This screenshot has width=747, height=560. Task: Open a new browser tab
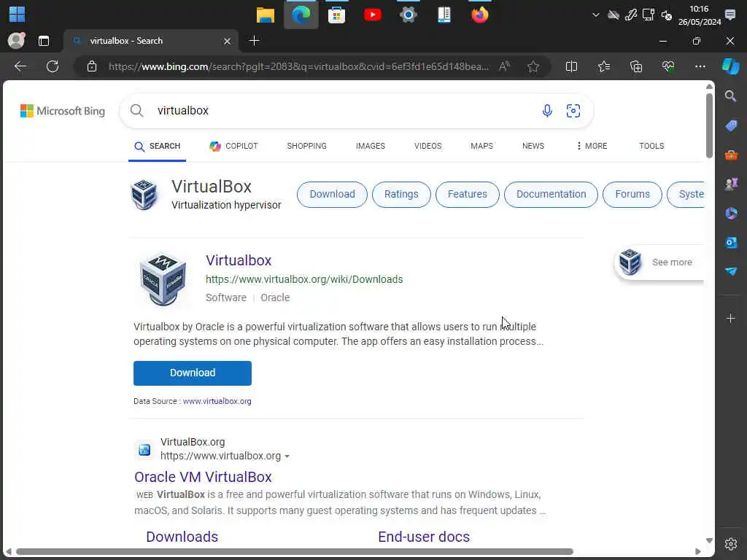point(255,41)
